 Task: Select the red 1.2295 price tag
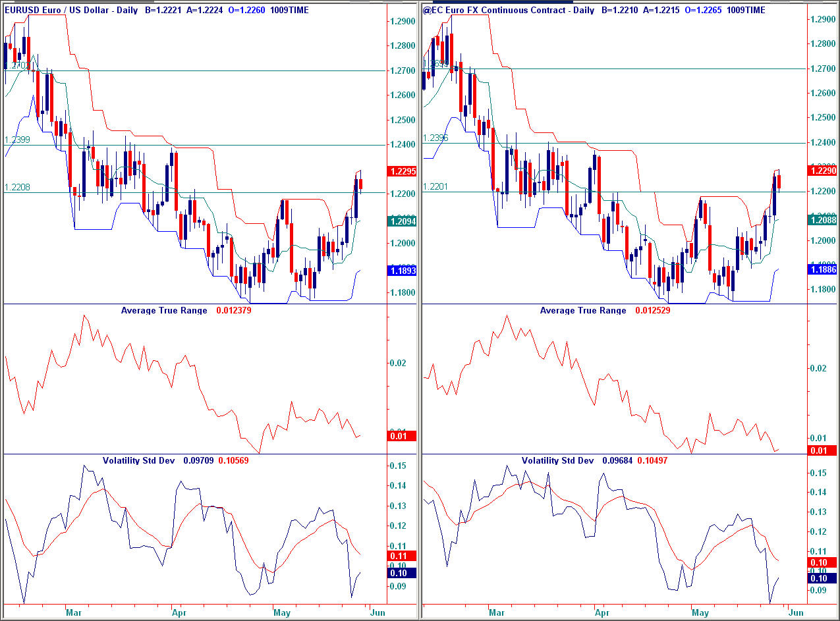coord(403,171)
